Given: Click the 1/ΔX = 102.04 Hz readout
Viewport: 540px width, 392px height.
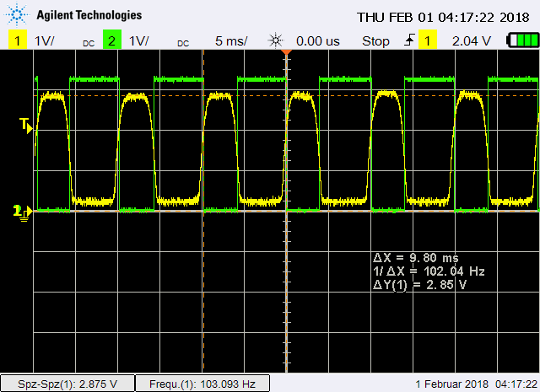Looking at the screenshot, I should coord(429,271).
